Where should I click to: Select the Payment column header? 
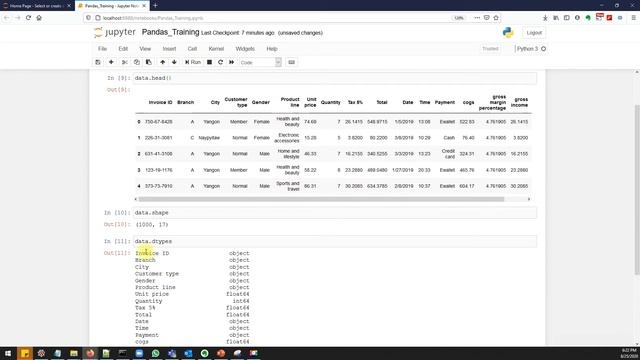444,102
